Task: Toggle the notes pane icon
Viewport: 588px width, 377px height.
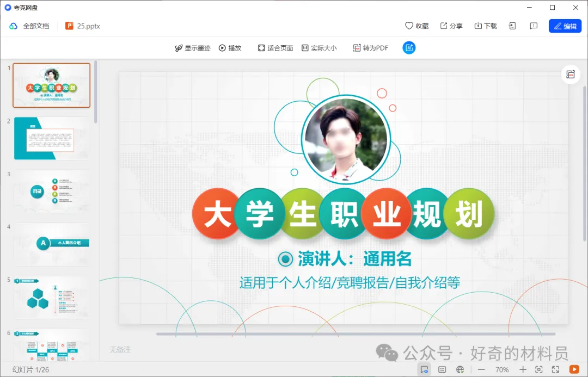Action: 442,369
